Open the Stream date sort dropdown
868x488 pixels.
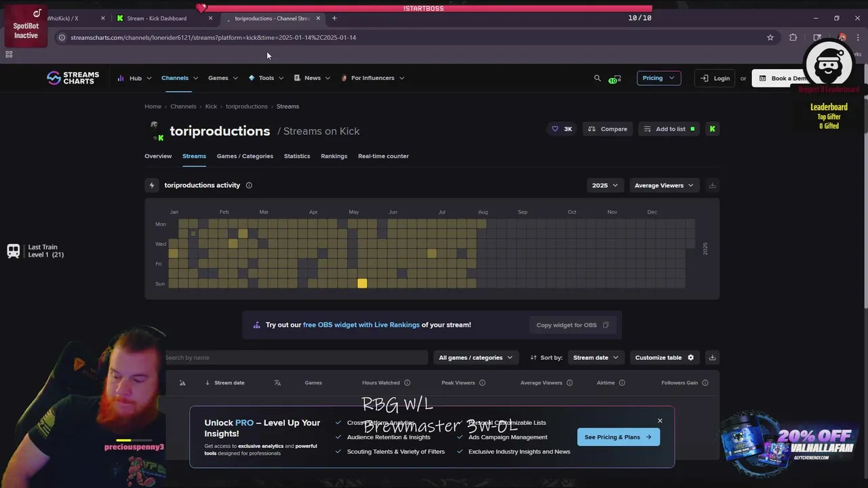tap(596, 357)
